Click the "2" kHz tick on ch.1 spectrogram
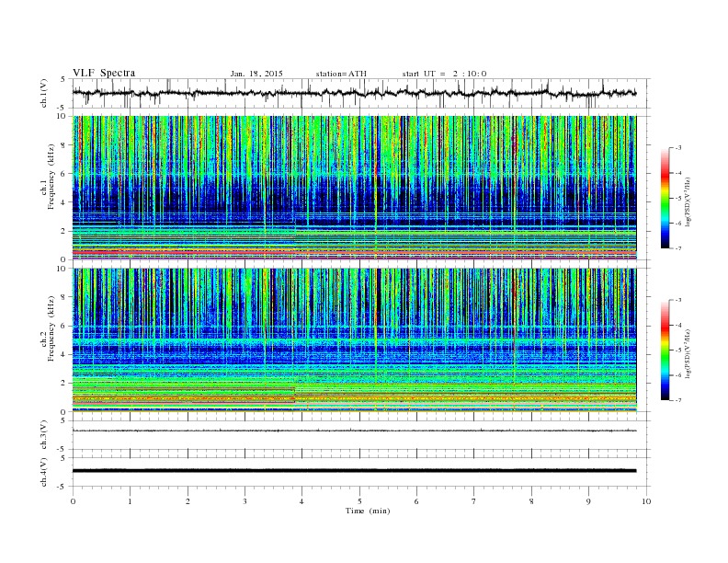Image resolution: width=728 pixels, height=563 pixels. click(x=64, y=231)
